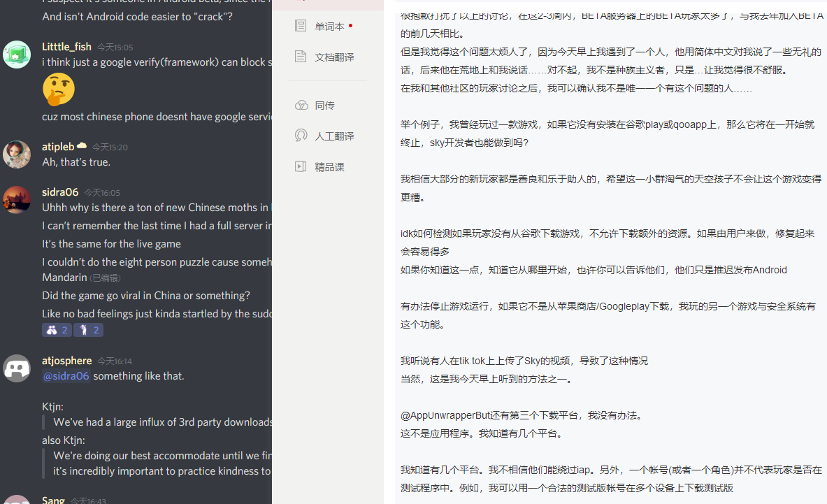
Task: Click the 精品课 video course icon
Action: point(301,166)
